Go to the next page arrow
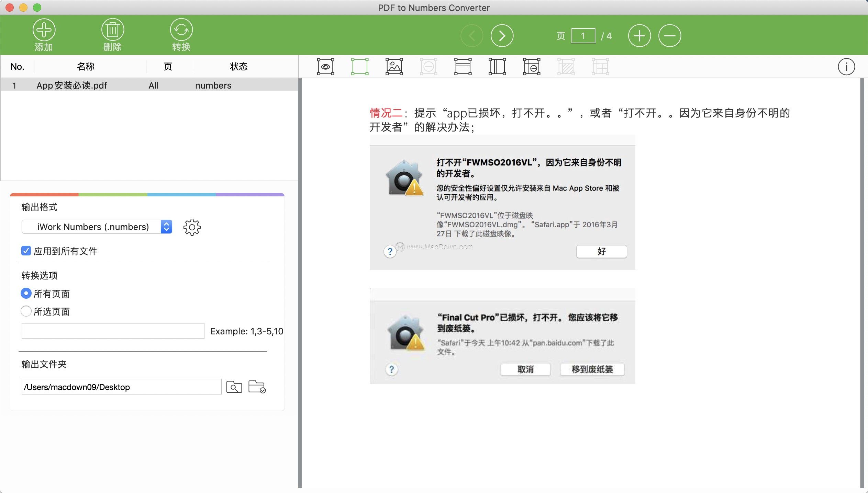This screenshot has width=868, height=493. pos(502,36)
